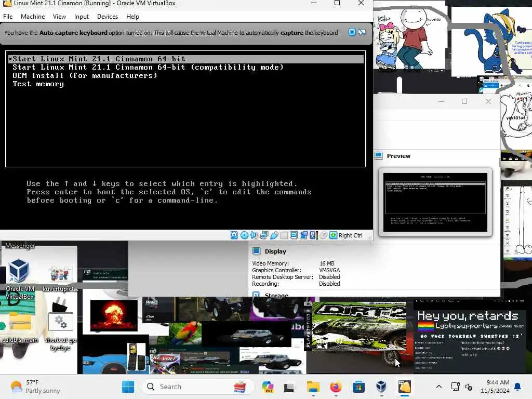The width and height of the screenshot is (532, 399).
Task: Click the Right Ctrl host key label
Action: point(351,235)
